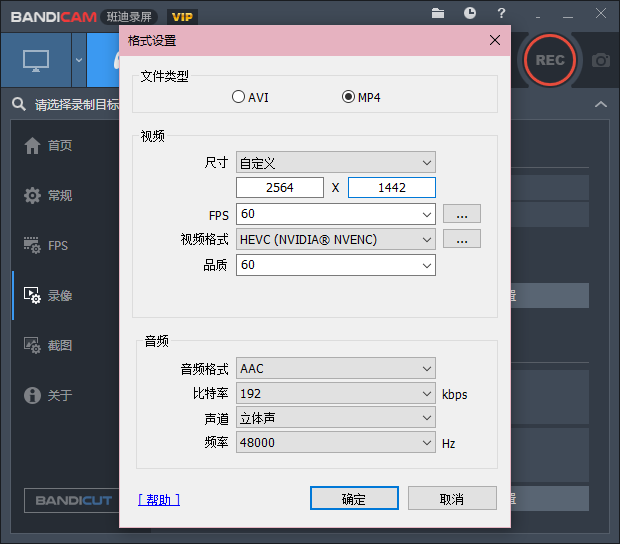Open the 帮助 help link

(159, 500)
